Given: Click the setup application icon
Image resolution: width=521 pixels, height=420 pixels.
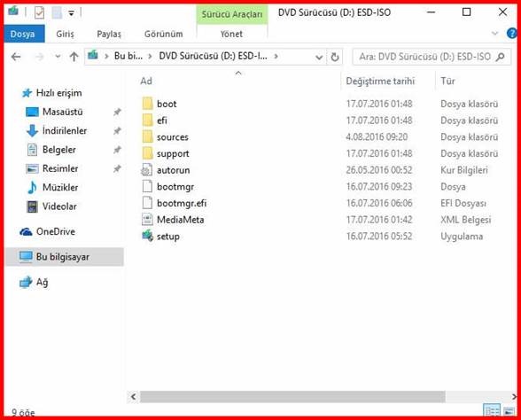Looking at the screenshot, I should [147, 236].
